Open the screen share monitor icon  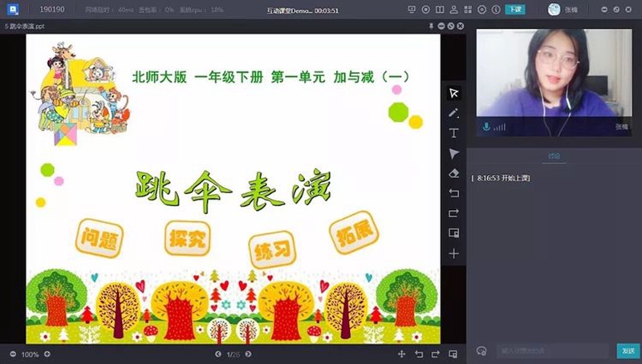tap(412, 10)
